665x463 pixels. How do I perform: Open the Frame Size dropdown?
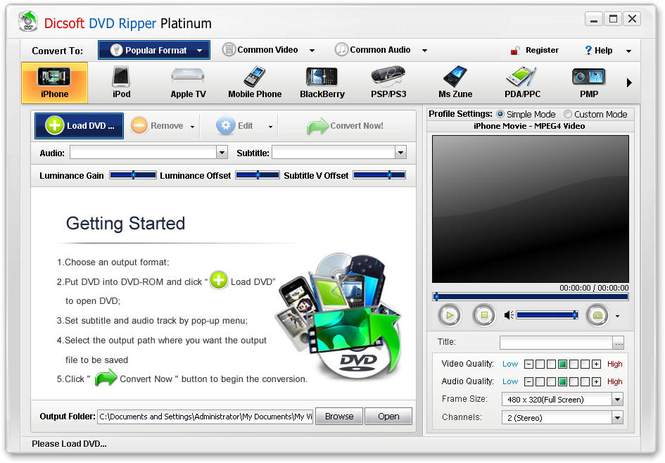(618, 399)
